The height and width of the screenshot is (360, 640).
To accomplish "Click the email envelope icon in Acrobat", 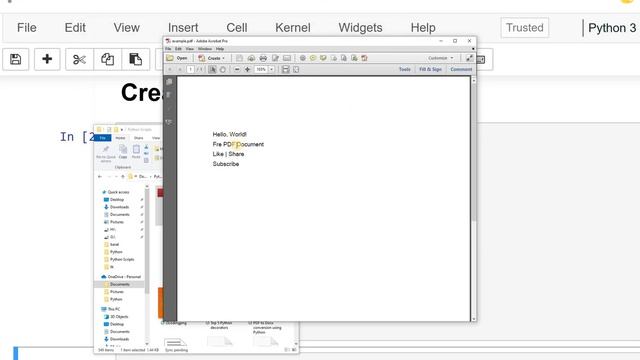I will (287, 58).
